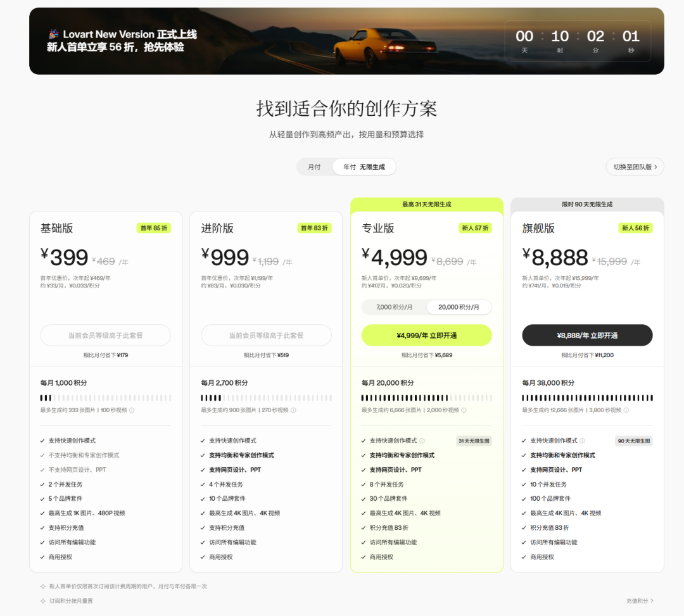Click the 90天无限生图 tag
The image size is (684, 616).
click(x=634, y=441)
